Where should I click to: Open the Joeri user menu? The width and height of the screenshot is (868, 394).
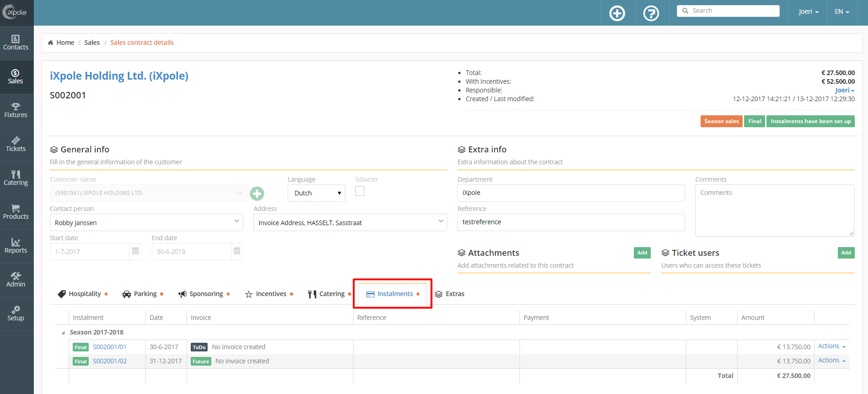tap(809, 11)
